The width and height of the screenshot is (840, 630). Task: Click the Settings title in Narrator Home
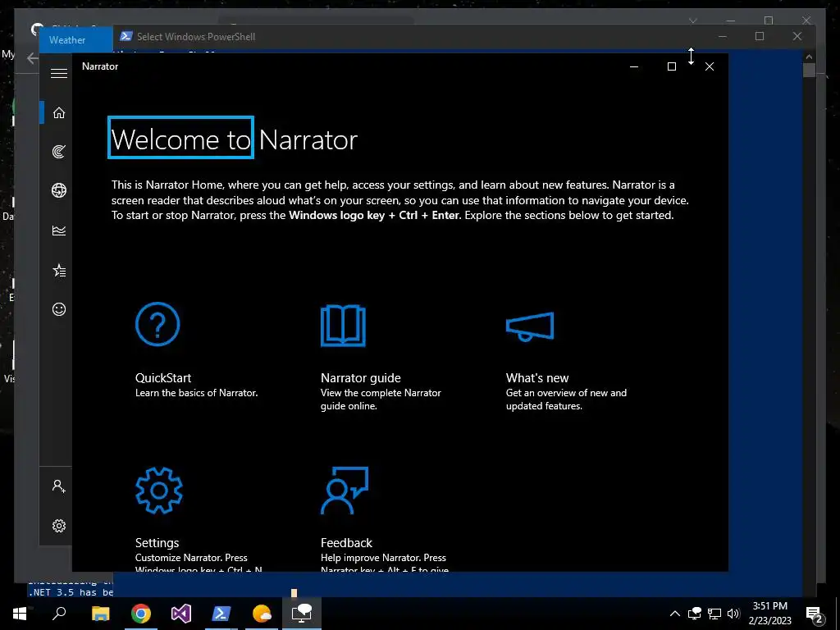point(157,543)
